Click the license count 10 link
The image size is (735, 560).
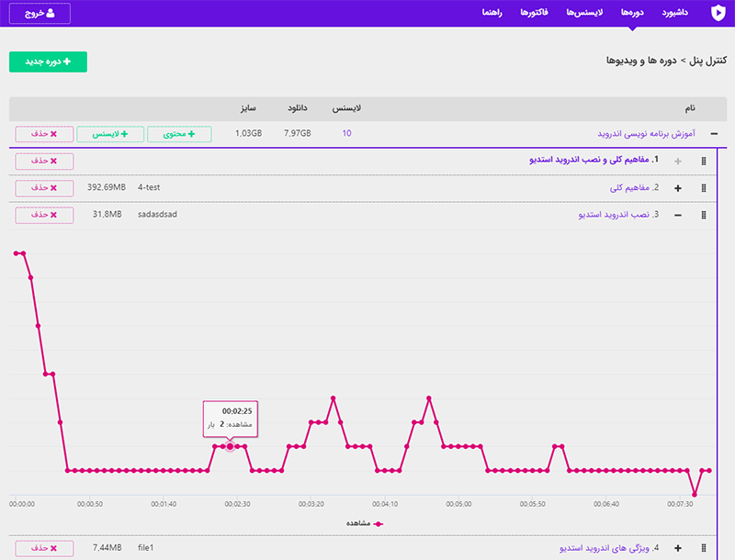pos(346,133)
